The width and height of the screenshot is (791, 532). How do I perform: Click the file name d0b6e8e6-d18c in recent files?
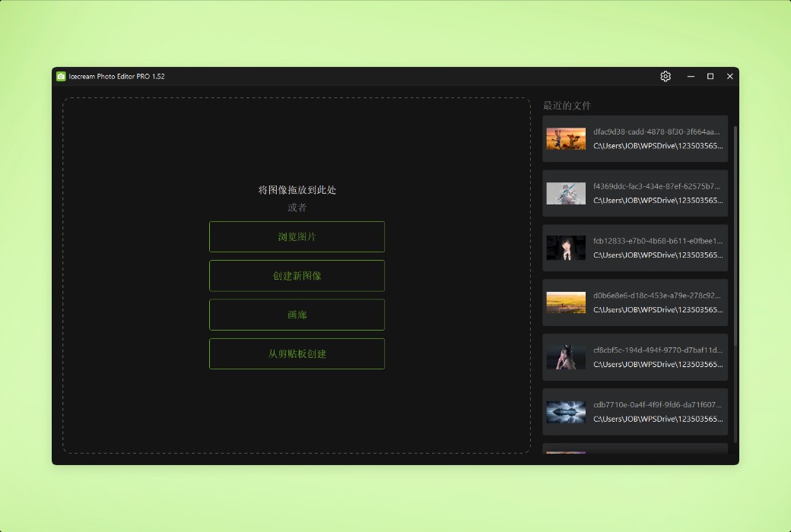point(656,296)
